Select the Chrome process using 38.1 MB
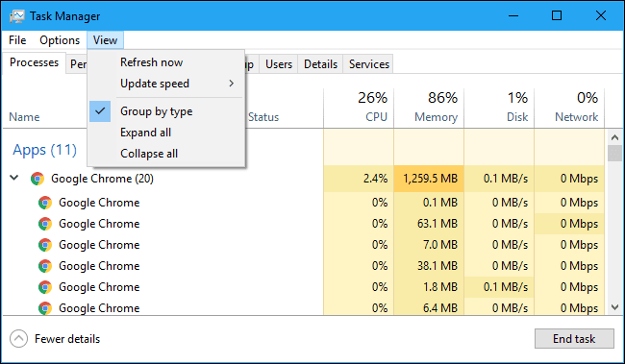 304,266
